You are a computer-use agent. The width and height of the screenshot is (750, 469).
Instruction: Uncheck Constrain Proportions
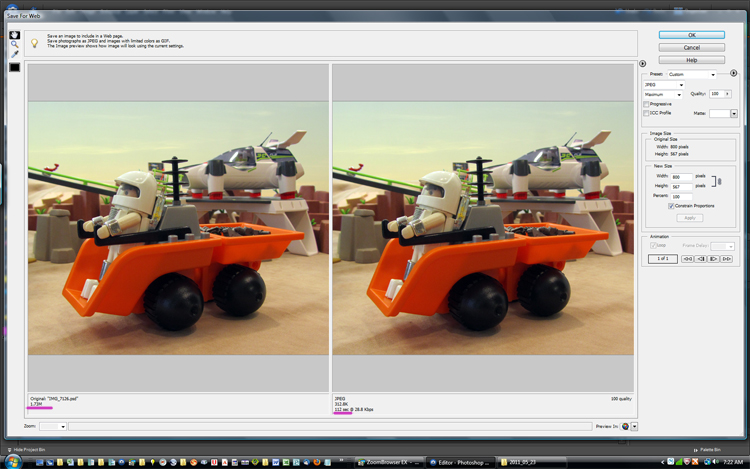tap(671, 206)
